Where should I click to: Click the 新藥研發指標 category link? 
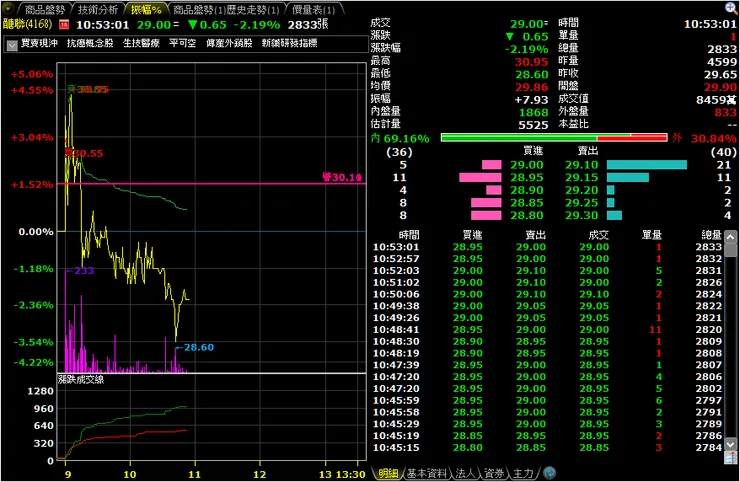[289, 43]
